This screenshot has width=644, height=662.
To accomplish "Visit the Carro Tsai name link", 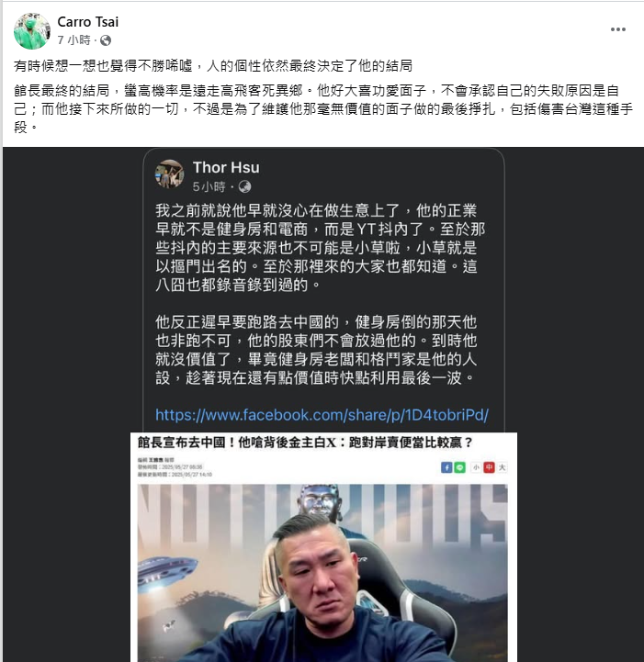I will pyautogui.click(x=88, y=21).
